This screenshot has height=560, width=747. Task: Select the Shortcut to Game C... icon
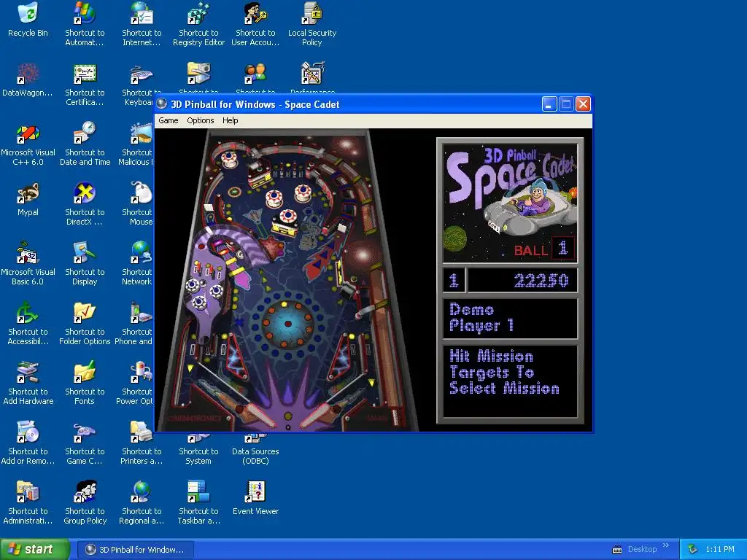pos(85,443)
